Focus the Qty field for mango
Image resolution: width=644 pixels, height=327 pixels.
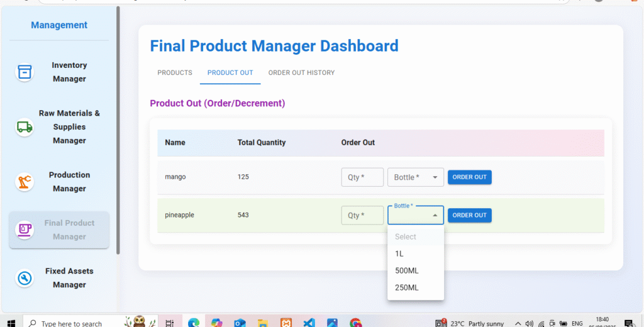click(x=362, y=177)
